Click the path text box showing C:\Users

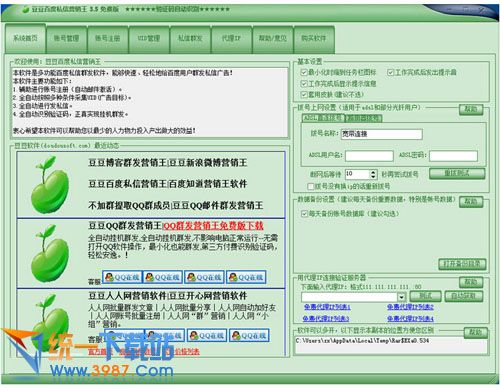[391, 345]
